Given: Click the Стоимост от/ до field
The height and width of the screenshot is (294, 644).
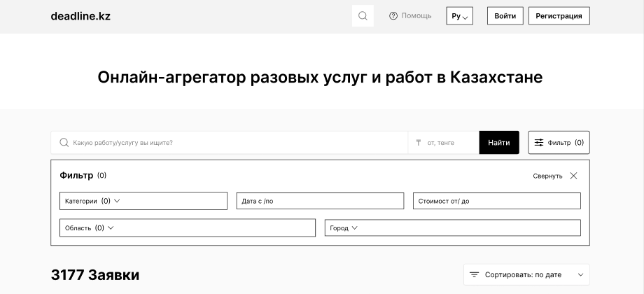Looking at the screenshot, I should (x=496, y=201).
